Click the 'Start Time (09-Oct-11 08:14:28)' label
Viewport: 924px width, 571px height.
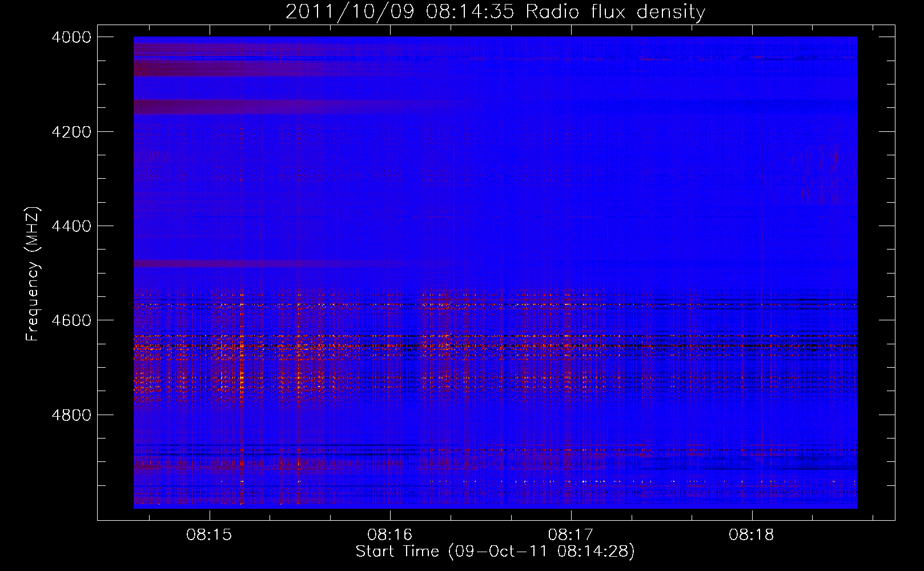pos(495,552)
